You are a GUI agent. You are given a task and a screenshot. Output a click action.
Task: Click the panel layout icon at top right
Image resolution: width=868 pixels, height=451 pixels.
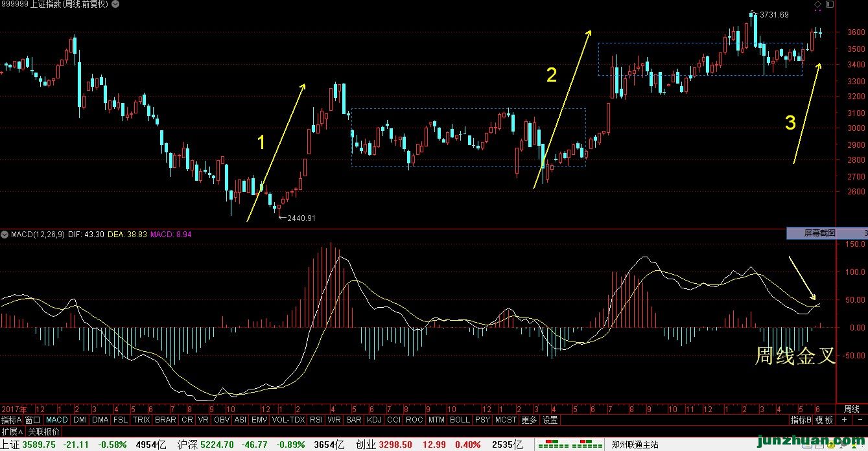click(x=828, y=5)
